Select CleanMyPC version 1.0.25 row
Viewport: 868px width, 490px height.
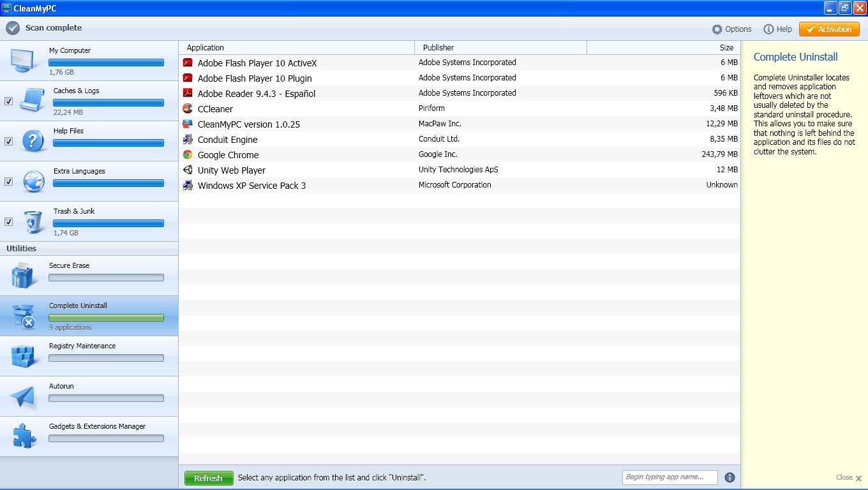point(460,124)
